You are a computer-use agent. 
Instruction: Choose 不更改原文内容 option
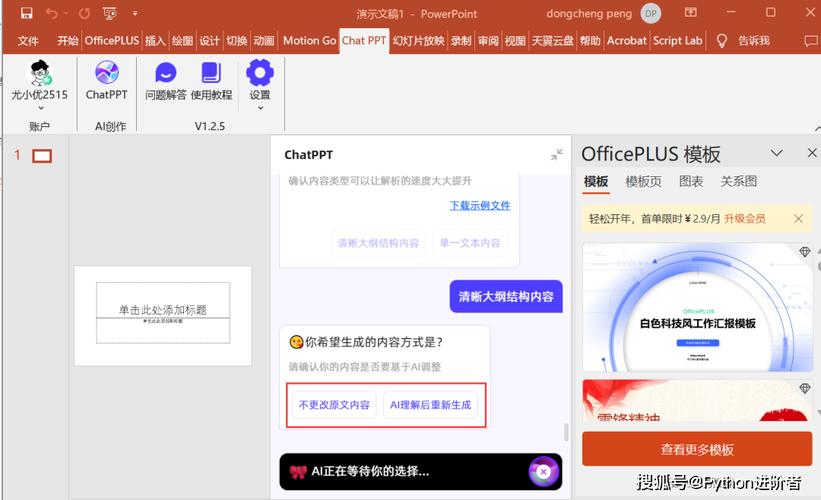point(334,405)
